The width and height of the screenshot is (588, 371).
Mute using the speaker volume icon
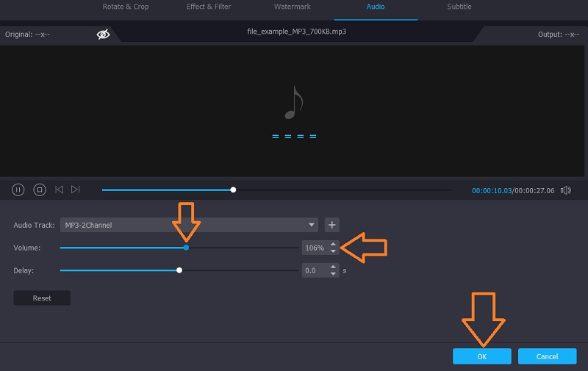(x=566, y=190)
